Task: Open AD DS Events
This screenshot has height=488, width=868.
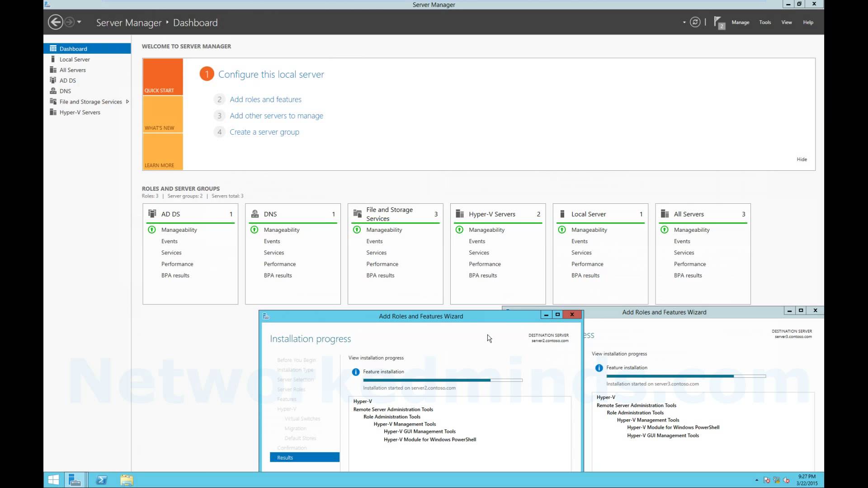Action: [x=170, y=241]
